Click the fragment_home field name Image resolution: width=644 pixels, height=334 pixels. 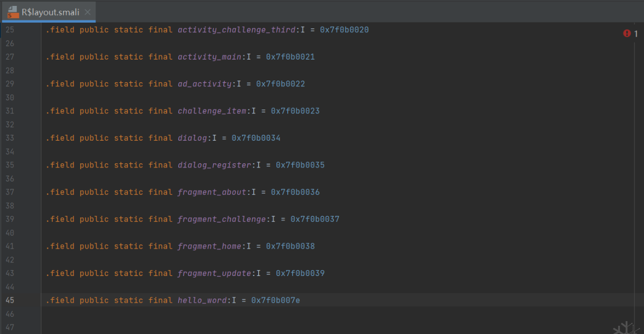pyautogui.click(x=209, y=246)
